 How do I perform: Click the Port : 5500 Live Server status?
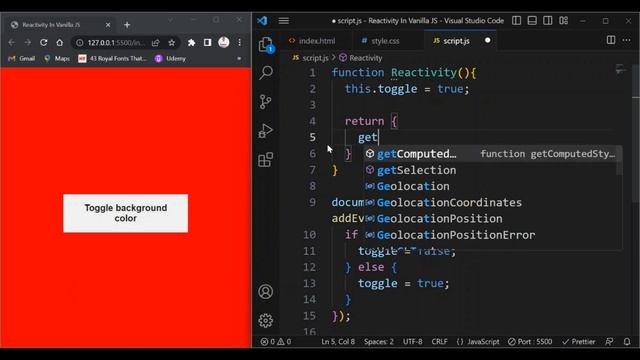click(530, 342)
